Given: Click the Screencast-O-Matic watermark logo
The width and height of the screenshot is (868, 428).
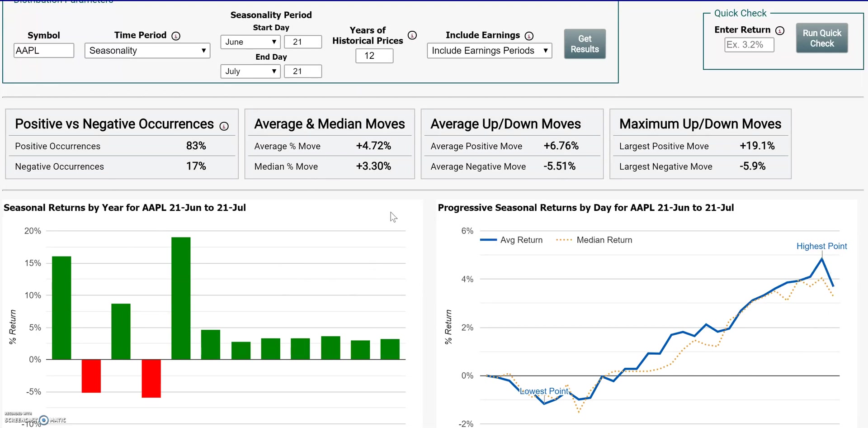Looking at the screenshot, I should coord(43,420).
